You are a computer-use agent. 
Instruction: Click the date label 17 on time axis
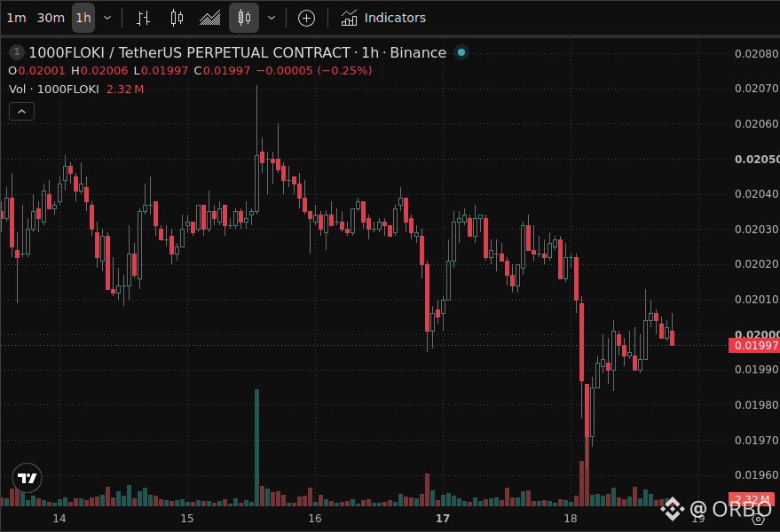click(x=443, y=519)
